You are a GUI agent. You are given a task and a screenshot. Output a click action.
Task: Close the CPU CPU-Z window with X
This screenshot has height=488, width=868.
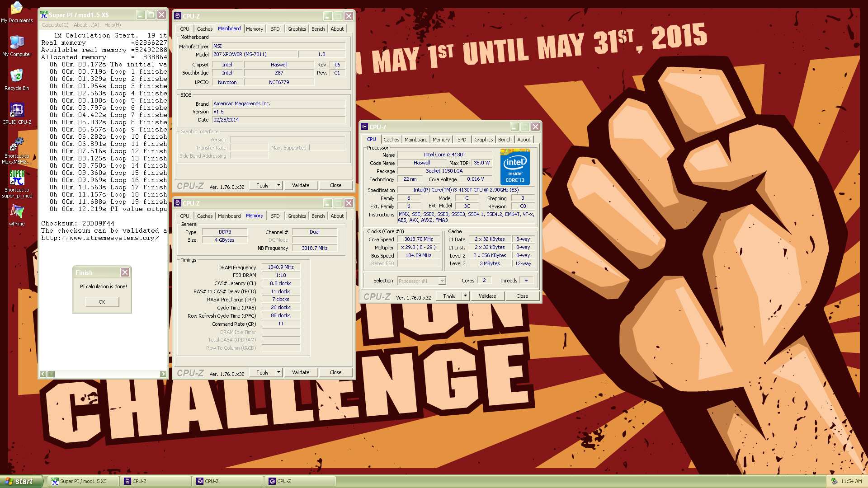(x=535, y=127)
